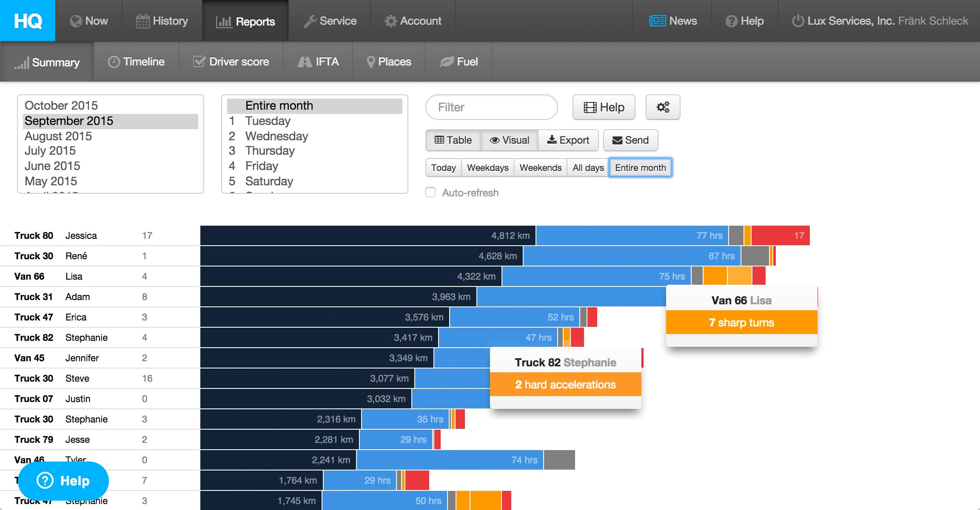Click the Export button

[568, 140]
